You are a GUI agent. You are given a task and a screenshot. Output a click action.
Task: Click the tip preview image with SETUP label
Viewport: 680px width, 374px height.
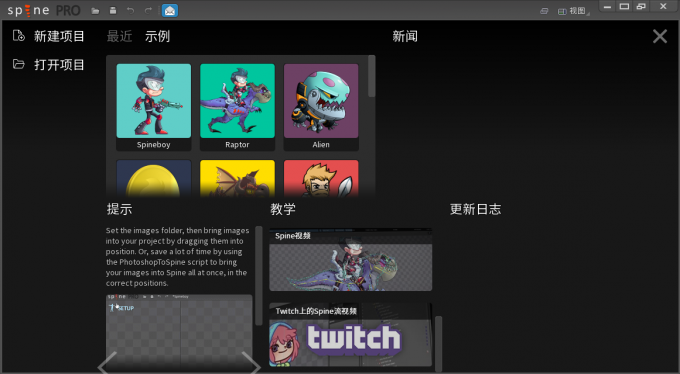(x=179, y=332)
